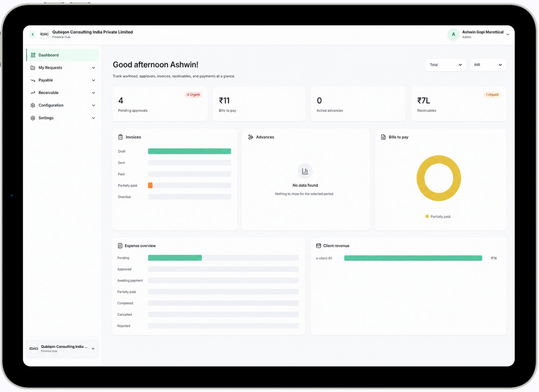This screenshot has width=539, height=392.
Task: Open the Active advances card
Action: (358, 104)
